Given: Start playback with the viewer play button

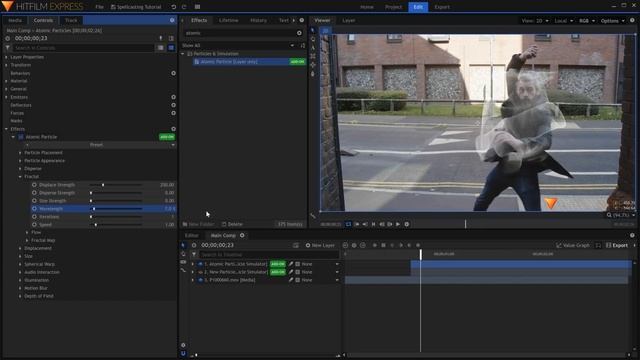Looking at the screenshot, I should (398, 224).
